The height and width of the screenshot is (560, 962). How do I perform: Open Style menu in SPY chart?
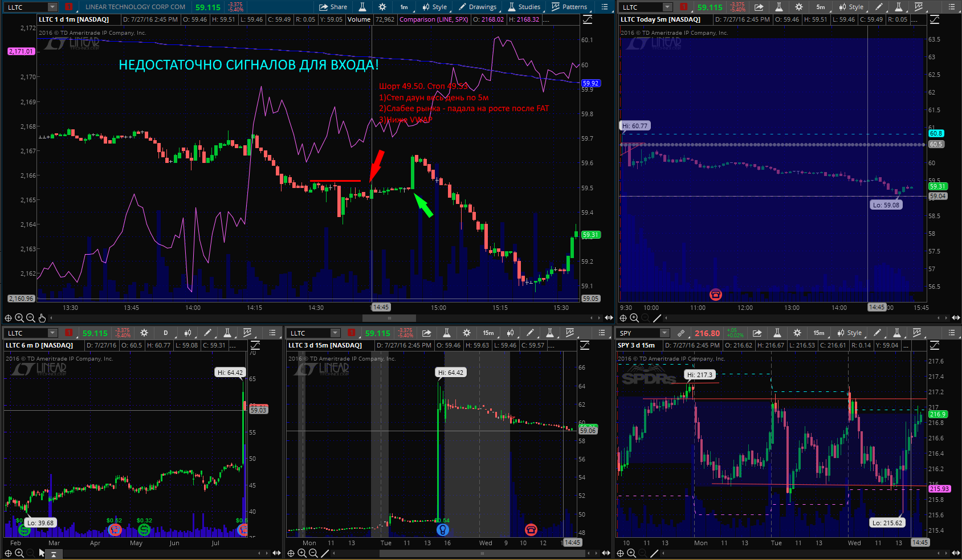[x=849, y=333]
